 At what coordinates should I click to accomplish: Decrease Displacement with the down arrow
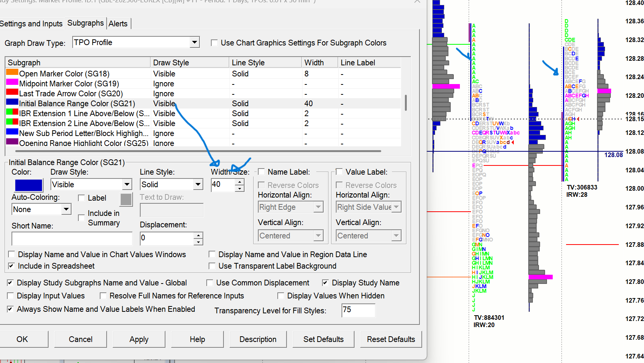tap(198, 242)
